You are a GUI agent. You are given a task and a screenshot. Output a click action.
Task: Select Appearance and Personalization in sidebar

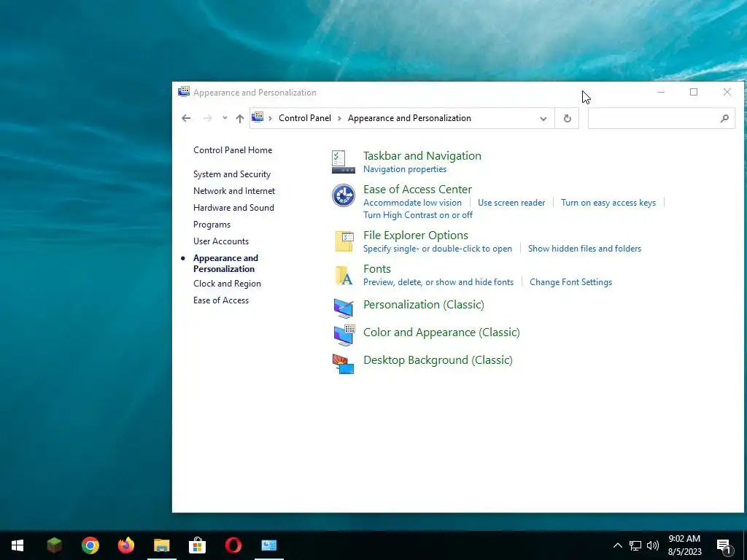tap(226, 263)
